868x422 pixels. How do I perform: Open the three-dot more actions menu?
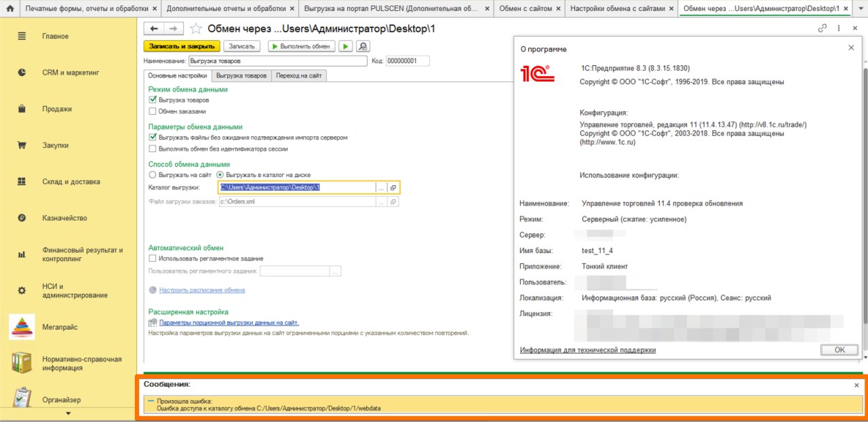tap(839, 28)
